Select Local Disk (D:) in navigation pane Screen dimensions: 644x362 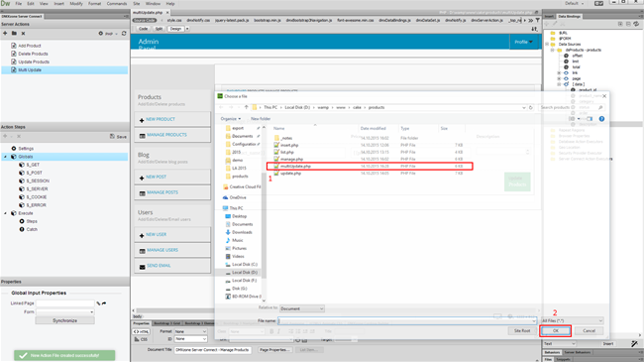tap(245, 273)
